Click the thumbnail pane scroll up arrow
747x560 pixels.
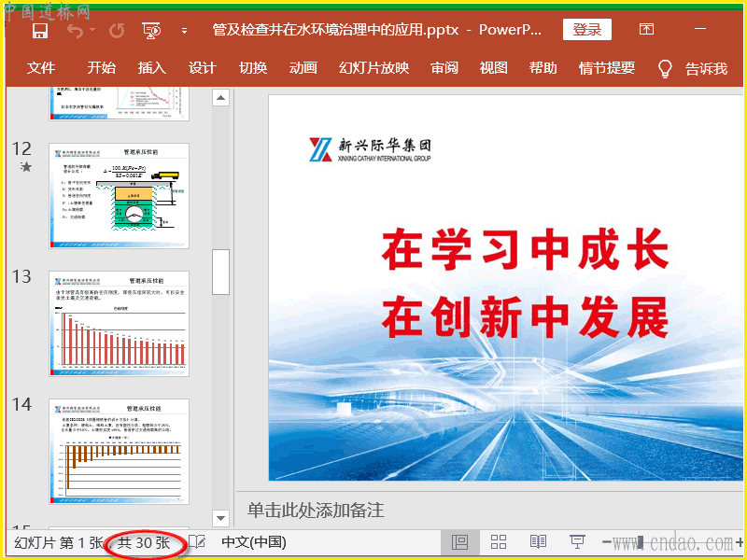point(220,98)
